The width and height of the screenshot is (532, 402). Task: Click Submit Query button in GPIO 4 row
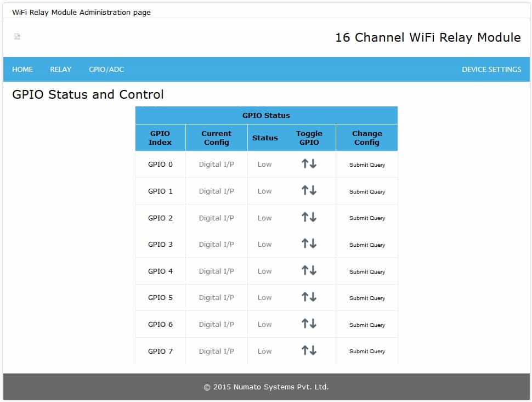pos(367,271)
